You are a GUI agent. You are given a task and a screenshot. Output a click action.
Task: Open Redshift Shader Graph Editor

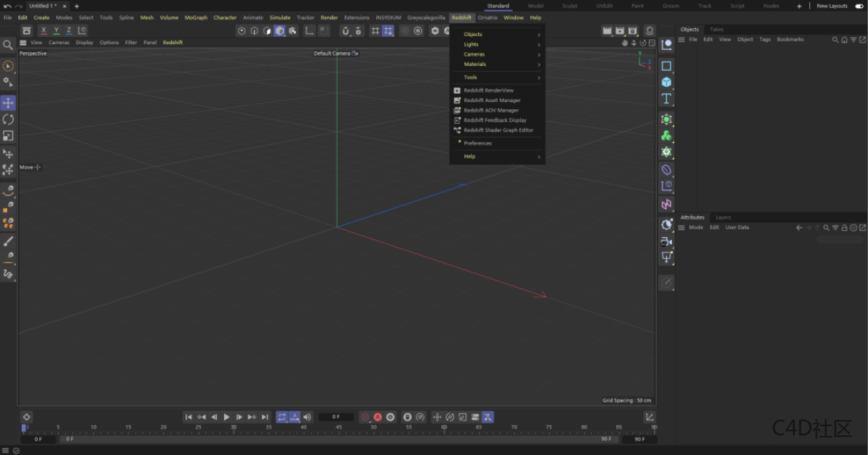point(498,130)
